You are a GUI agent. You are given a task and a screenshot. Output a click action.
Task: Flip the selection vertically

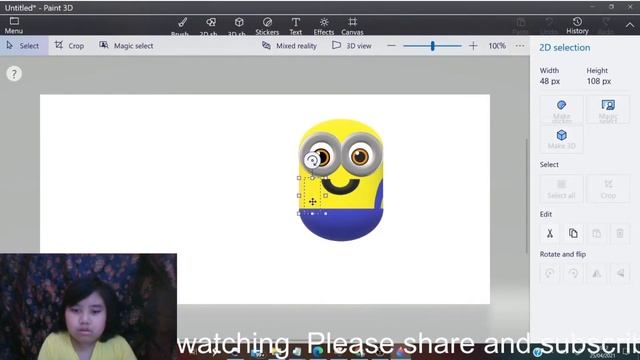click(x=620, y=273)
